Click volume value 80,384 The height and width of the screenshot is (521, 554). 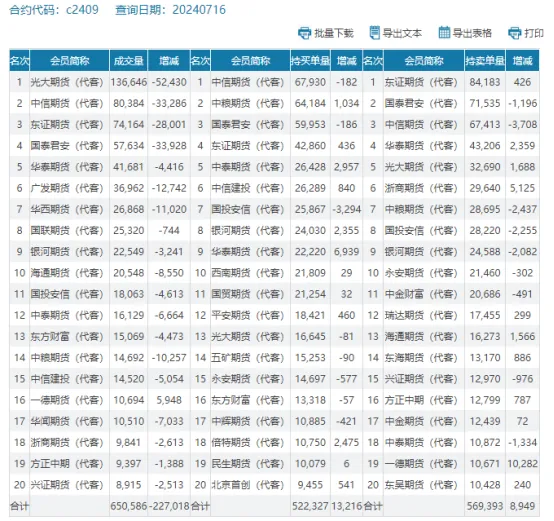click(129, 103)
